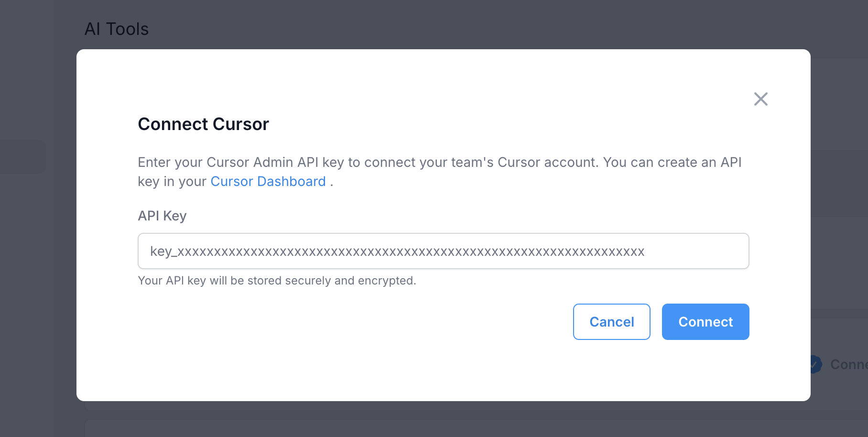
Task: Follow the blue Cursor Dashboard hyperlink
Action: pos(268,181)
